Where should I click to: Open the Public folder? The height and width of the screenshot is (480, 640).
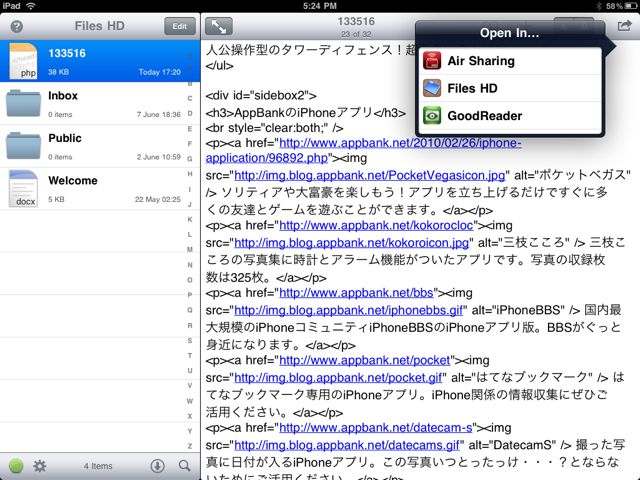coord(100,146)
